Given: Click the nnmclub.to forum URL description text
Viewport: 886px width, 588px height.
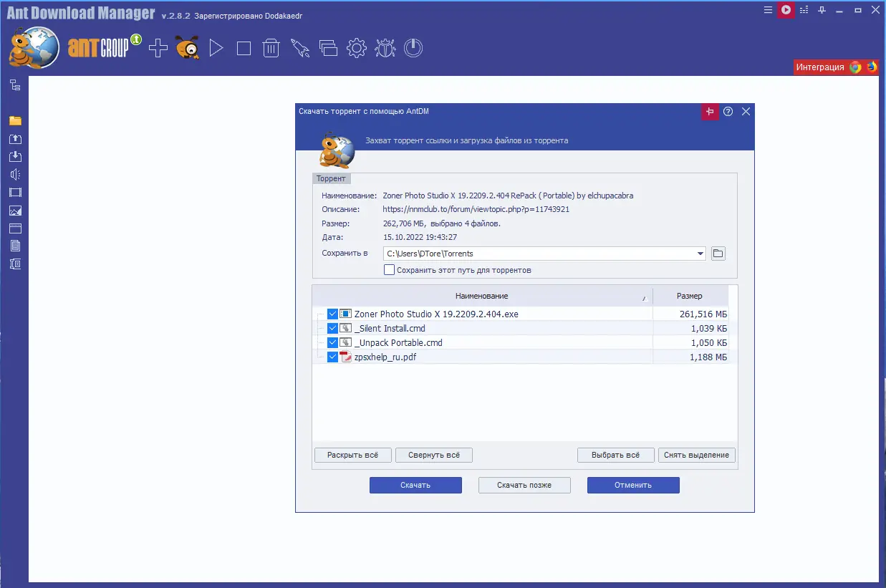Looking at the screenshot, I should [476, 209].
